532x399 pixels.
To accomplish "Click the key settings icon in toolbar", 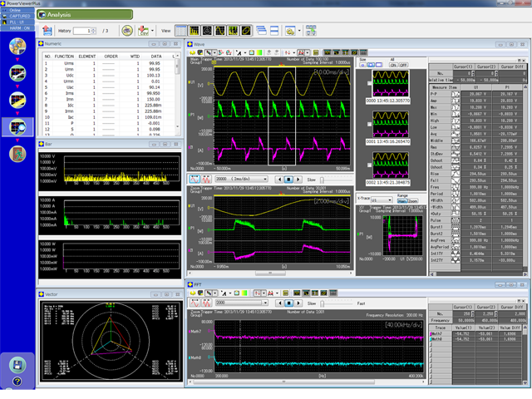I will (290, 31).
